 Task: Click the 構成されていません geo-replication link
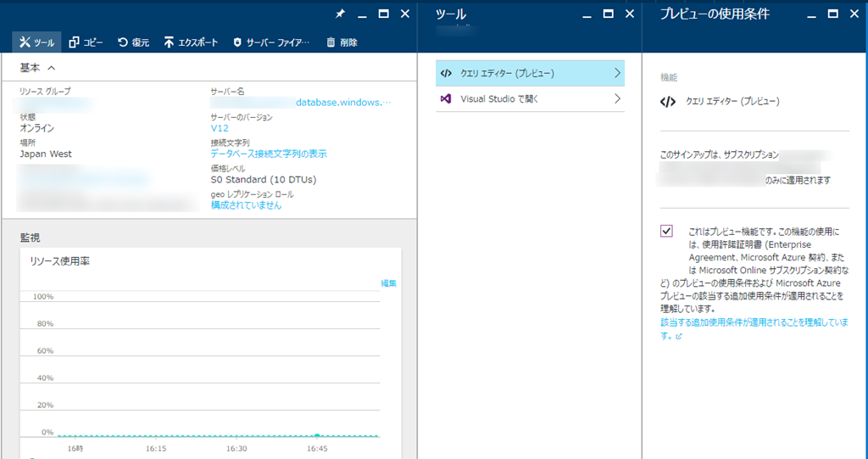(x=246, y=205)
